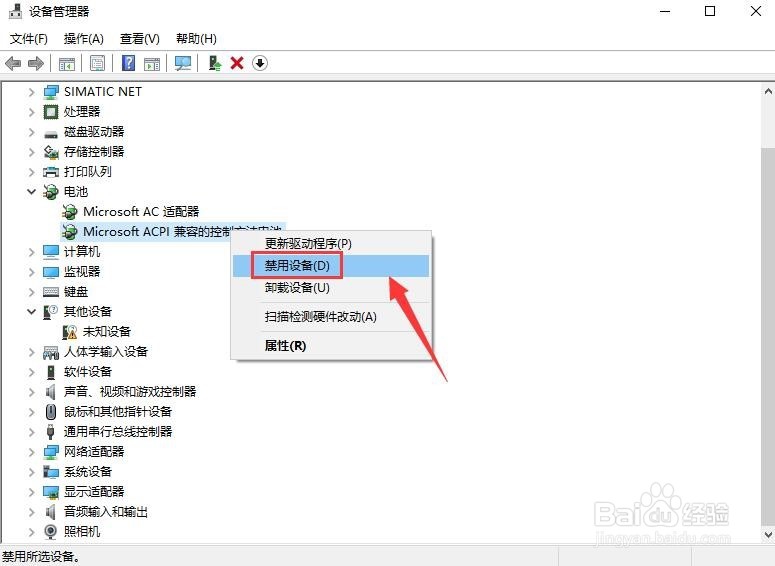Select the 显示适配器 tree row text

(94, 492)
